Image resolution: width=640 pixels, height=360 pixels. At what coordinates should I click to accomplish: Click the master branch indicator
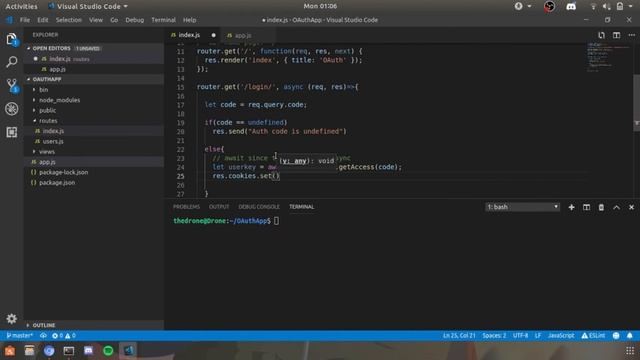(x=20, y=336)
